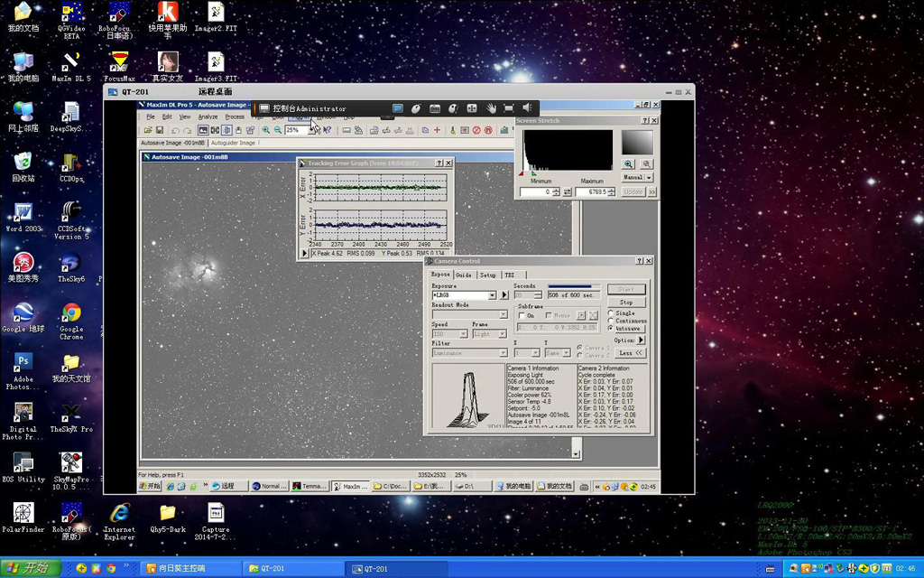
Task: Click the play arrow in Tracking Error Graph
Action: (305, 253)
